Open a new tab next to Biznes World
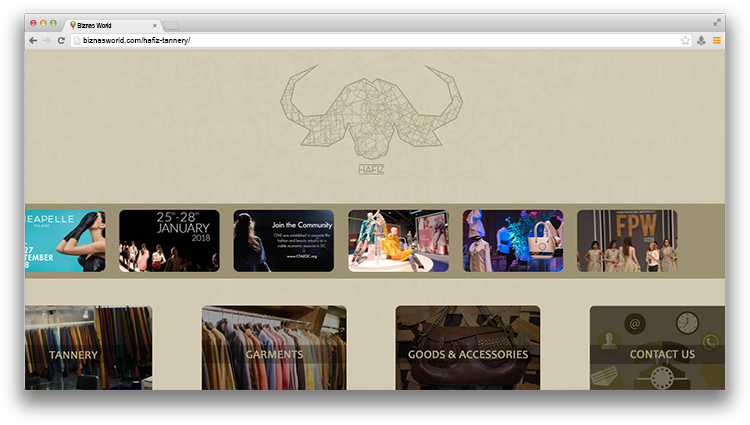 [171, 24]
